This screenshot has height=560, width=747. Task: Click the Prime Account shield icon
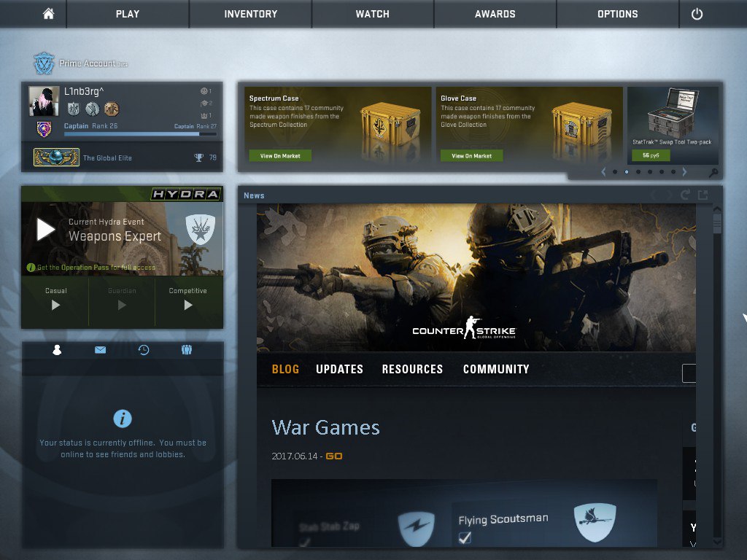tap(44, 63)
